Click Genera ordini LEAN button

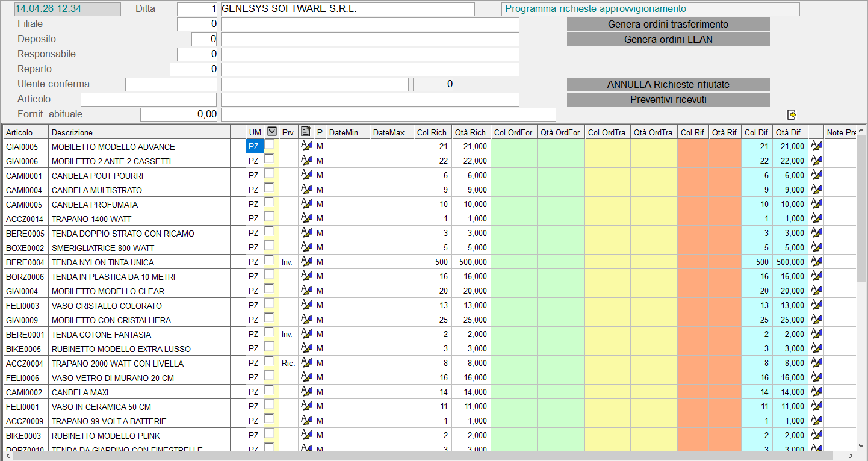pos(668,40)
